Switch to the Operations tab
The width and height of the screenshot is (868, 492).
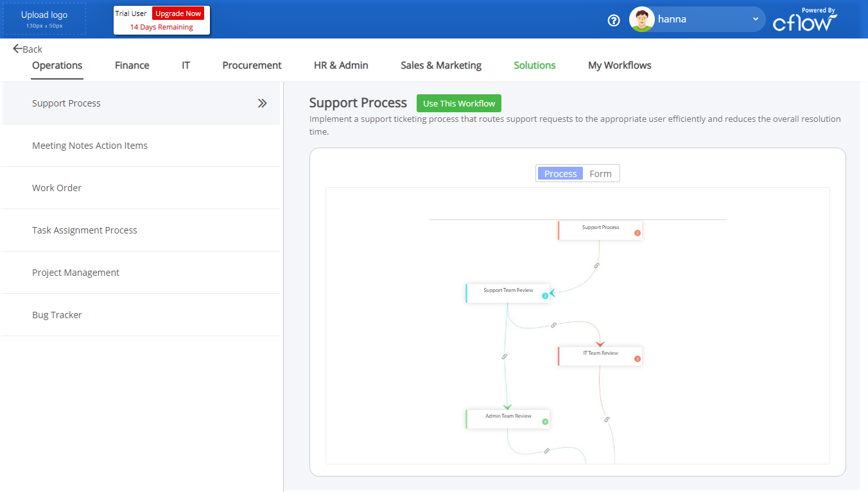(x=57, y=65)
